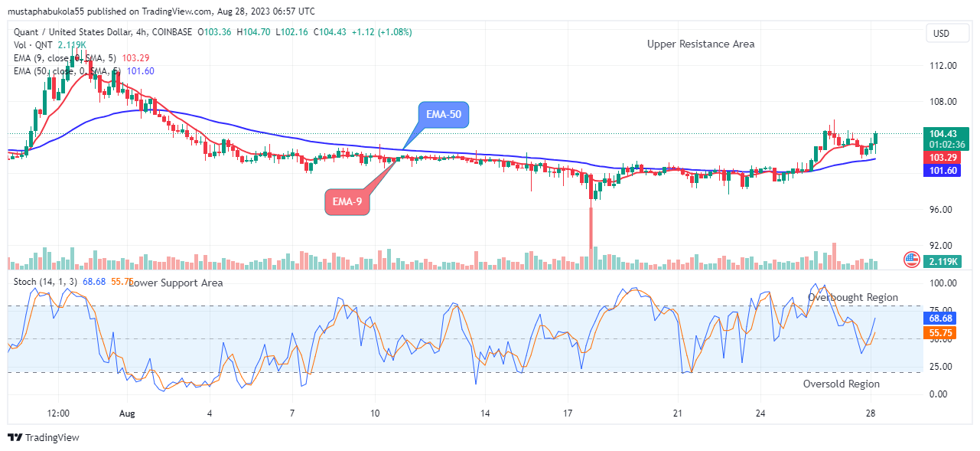Select the EMA-50 blue callout label

coord(444,115)
